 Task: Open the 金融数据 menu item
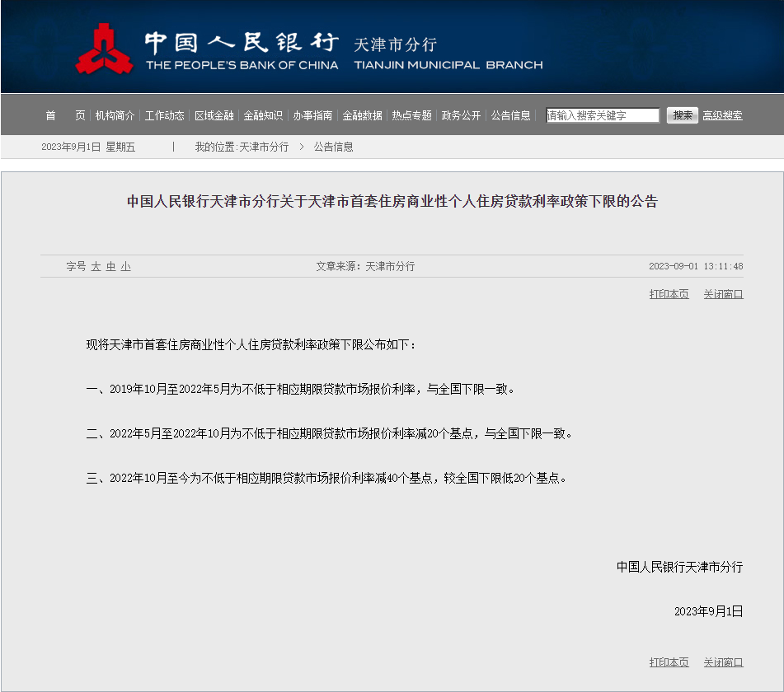tap(363, 115)
